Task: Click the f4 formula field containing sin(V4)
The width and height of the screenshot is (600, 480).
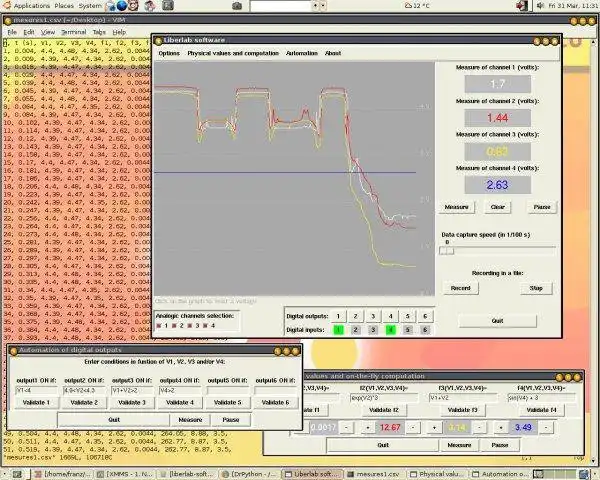Action: (x=541, y=398)
